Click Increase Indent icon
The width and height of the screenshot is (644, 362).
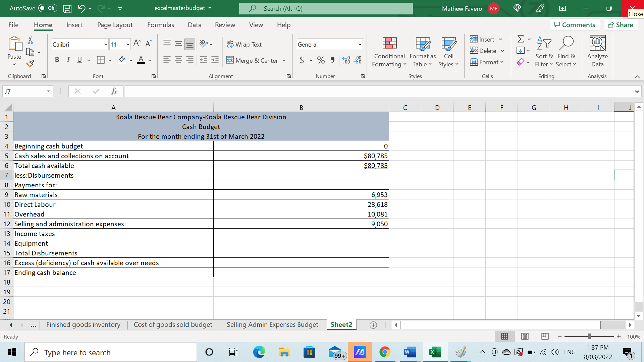[215, 60]
